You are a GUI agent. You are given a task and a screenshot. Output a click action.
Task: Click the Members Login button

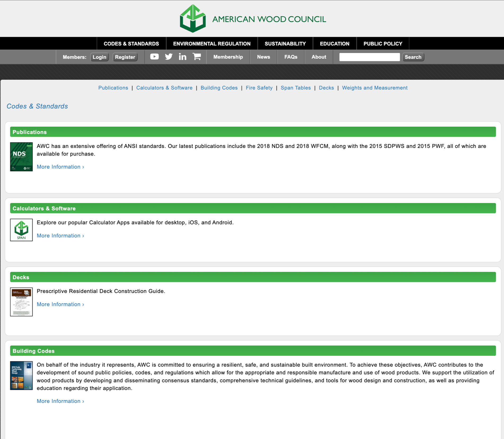point(99,57)
